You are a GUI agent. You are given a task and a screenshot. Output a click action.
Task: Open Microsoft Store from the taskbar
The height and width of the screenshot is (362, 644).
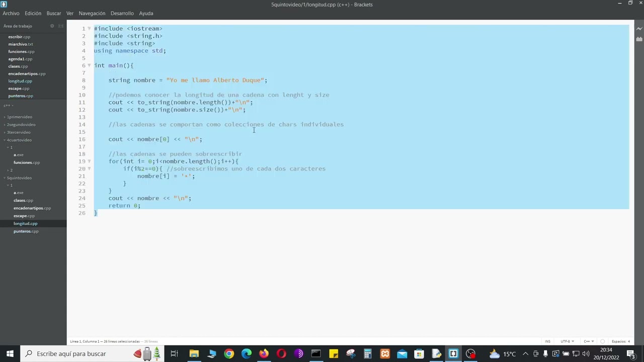[419, 353]
